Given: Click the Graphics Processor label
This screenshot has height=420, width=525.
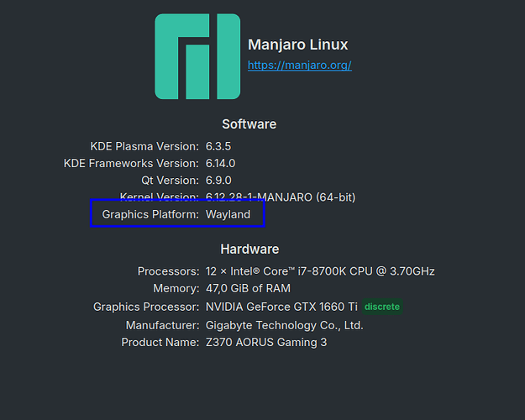Looking at the screenshot, I should 146,307.
